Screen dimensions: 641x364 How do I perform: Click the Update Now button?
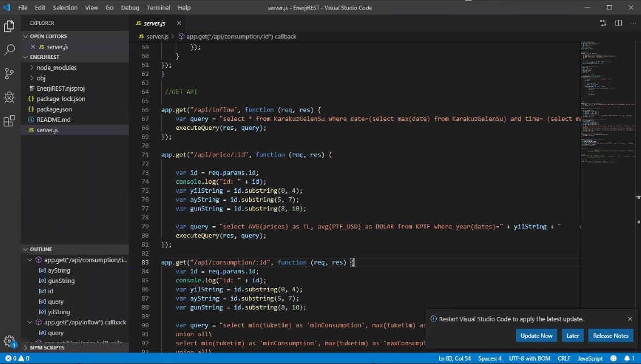coord(536,335)
